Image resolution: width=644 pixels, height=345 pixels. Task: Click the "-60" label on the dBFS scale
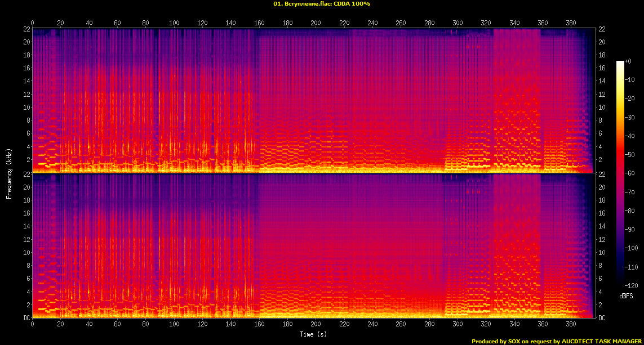630,173
